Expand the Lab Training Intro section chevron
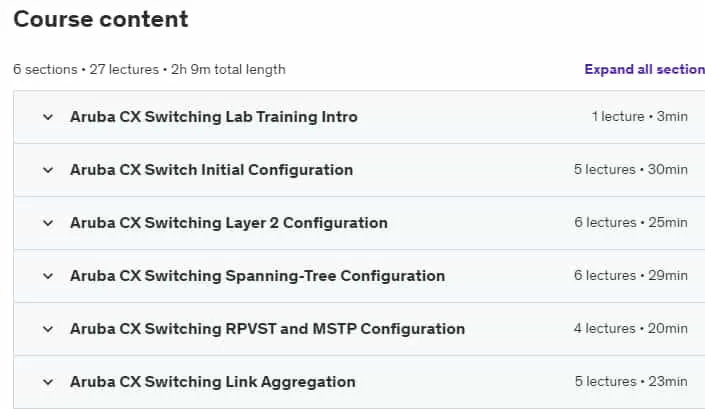The width and height of the screenshot is (705, 409). 48,117
